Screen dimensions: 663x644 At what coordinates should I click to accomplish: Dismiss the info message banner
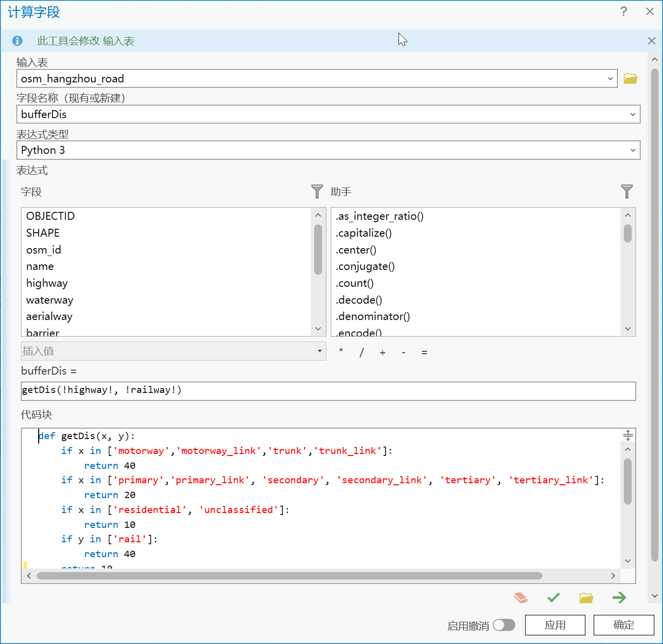(x=652, y=41)
